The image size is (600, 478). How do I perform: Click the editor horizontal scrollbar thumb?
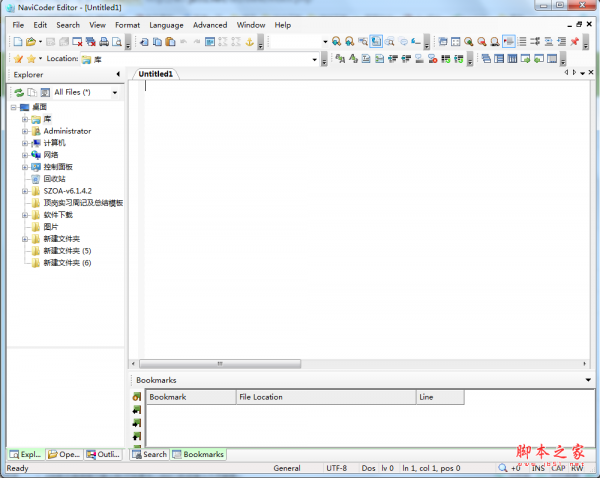(x=220, y=364)
